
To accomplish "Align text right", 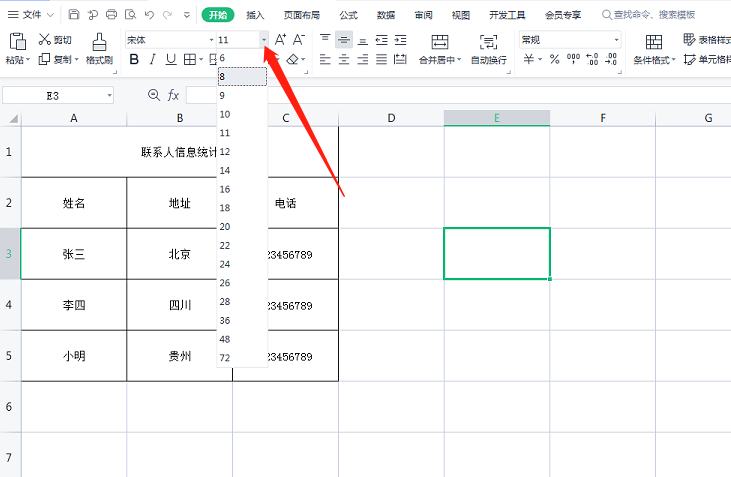I will click(363, 59).
